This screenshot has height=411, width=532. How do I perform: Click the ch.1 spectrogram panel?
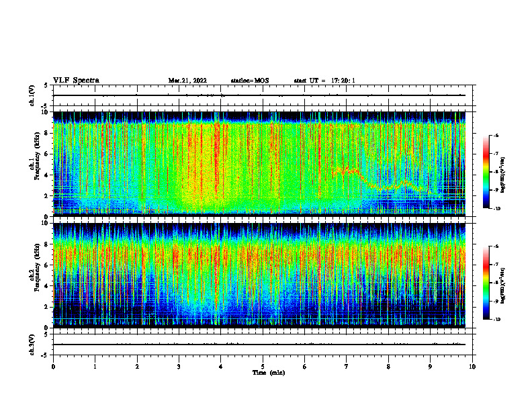(x=259, y=164)
